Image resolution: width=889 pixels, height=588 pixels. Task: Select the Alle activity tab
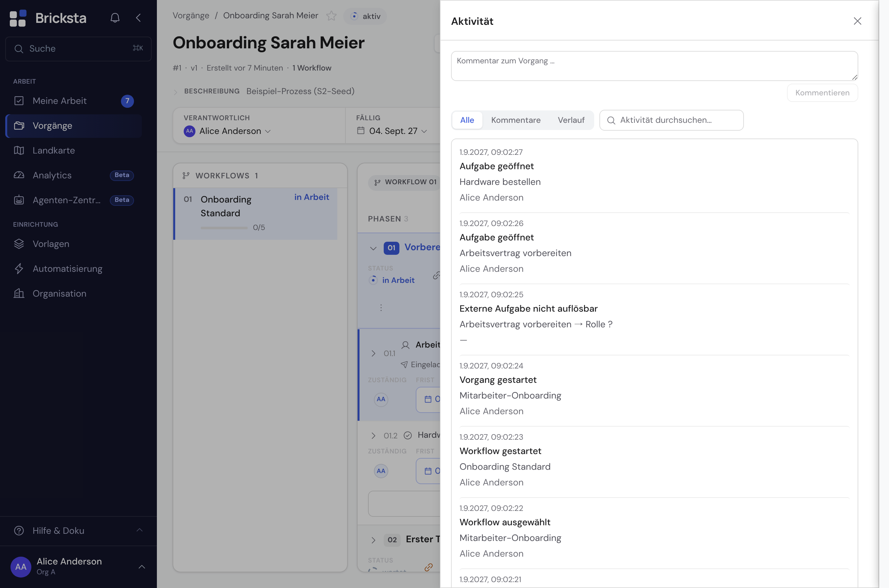(467, 120)
